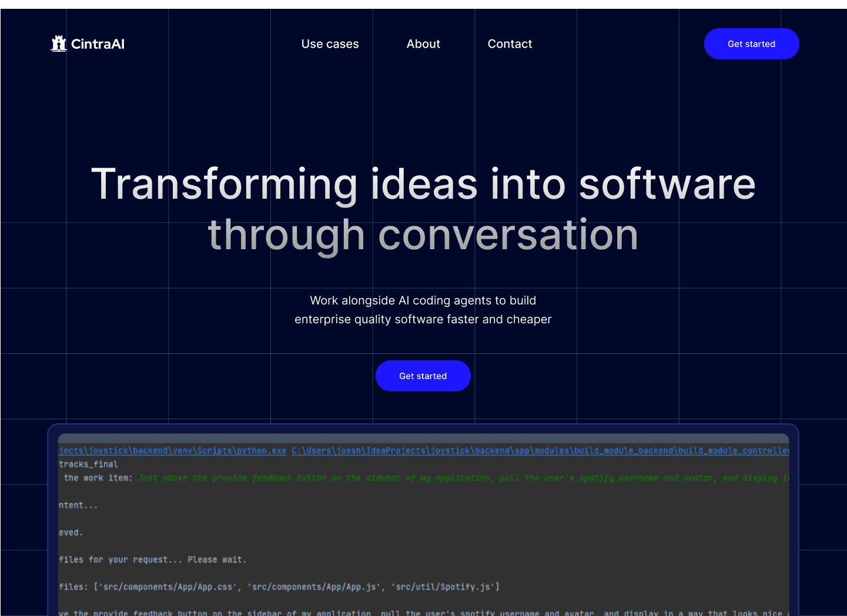Click the CintraAI brand name text
This screenshot has width=847, height=616.
tap(98, 44)
